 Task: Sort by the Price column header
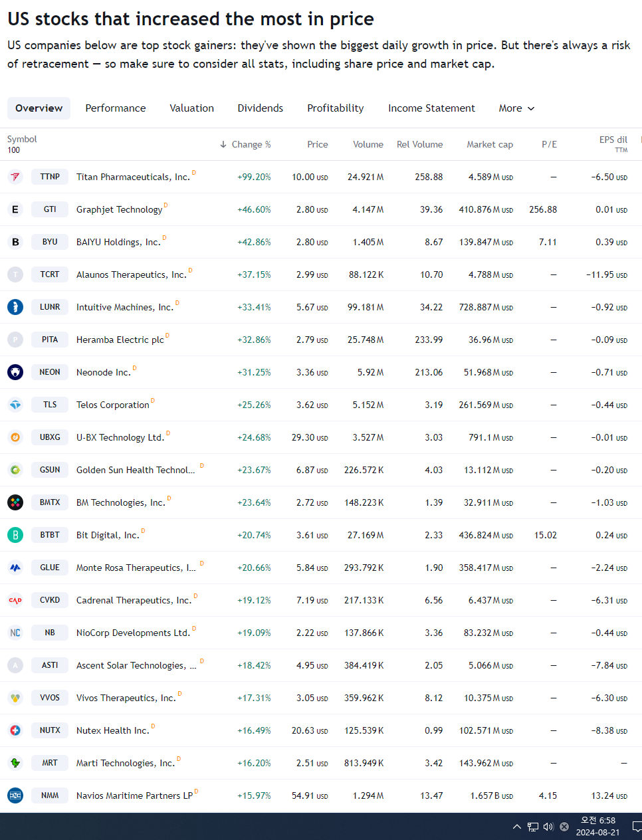318,144
